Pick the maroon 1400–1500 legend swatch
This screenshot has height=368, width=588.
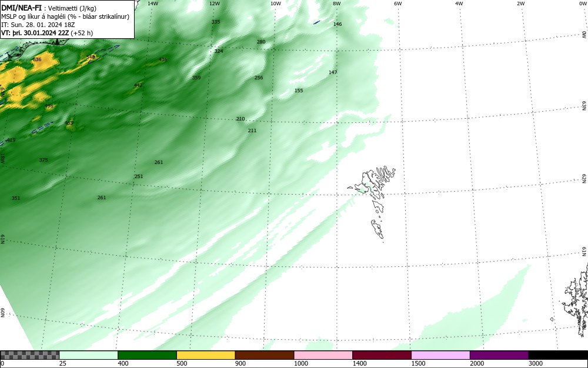382,355
